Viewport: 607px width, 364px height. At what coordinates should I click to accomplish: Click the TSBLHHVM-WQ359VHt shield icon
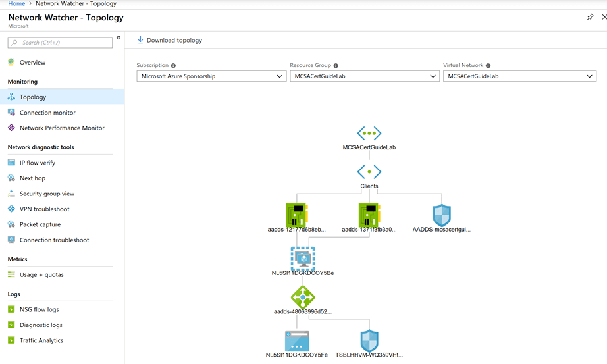click(369, 341)
